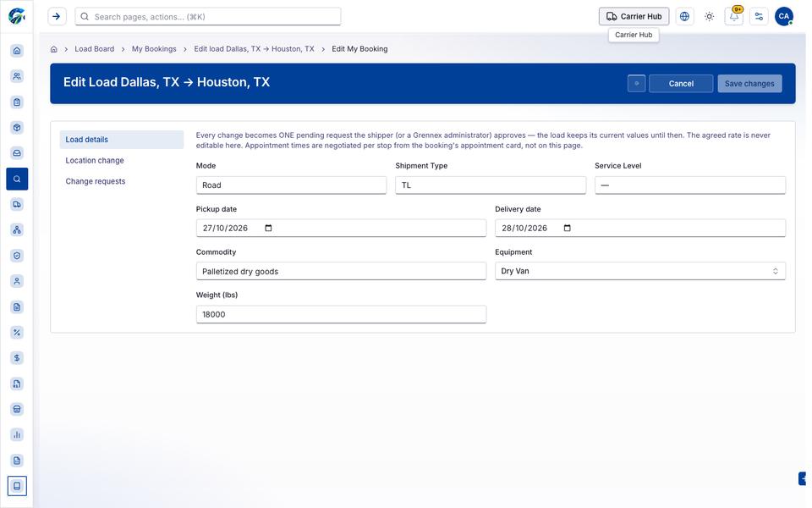Image resolution: width=812 pixels, height=508 pixels.
Task: Click the percent icon in the sidebar
Action: pos(17,332)
